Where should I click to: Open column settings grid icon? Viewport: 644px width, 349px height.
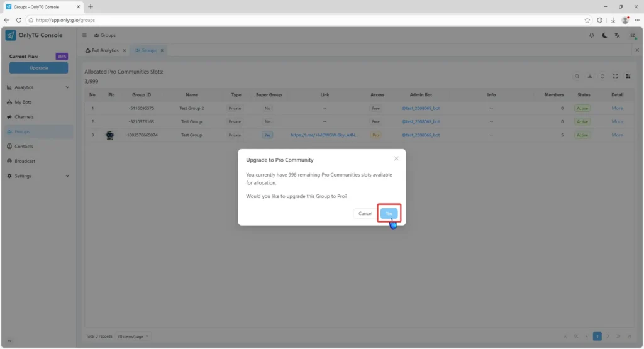pos(628,76)
